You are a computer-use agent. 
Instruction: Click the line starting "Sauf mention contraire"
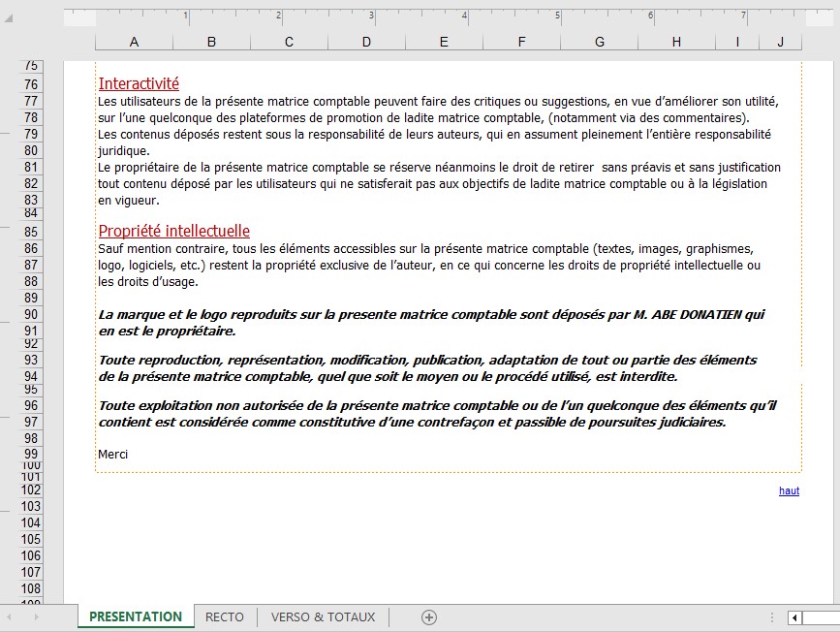pyautogui.click(x=426, y=249)
